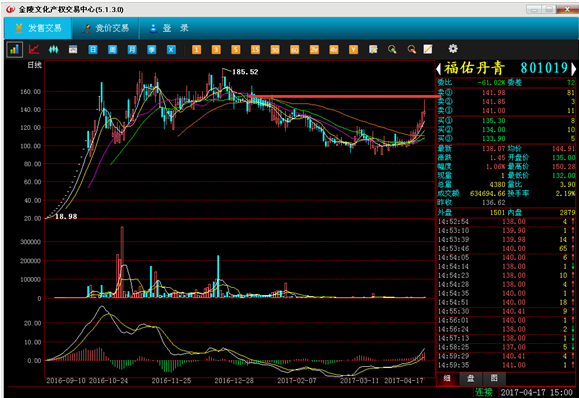Viewport: 579px width, 398px height.
Task: Click stock code 801019
Action: pyautogui.click(x=544, y=68)
